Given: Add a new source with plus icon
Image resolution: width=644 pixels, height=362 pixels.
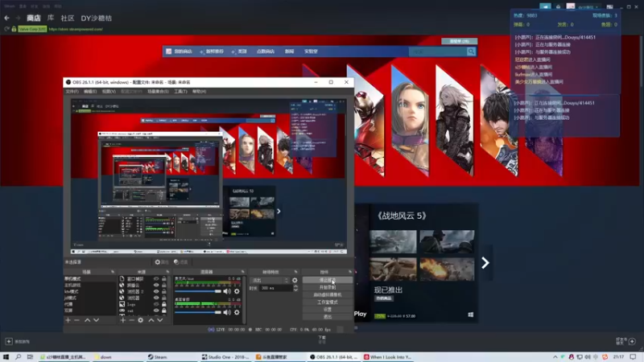Looking at the screenshot, I should pyautogui.click(x=123, y=320).
